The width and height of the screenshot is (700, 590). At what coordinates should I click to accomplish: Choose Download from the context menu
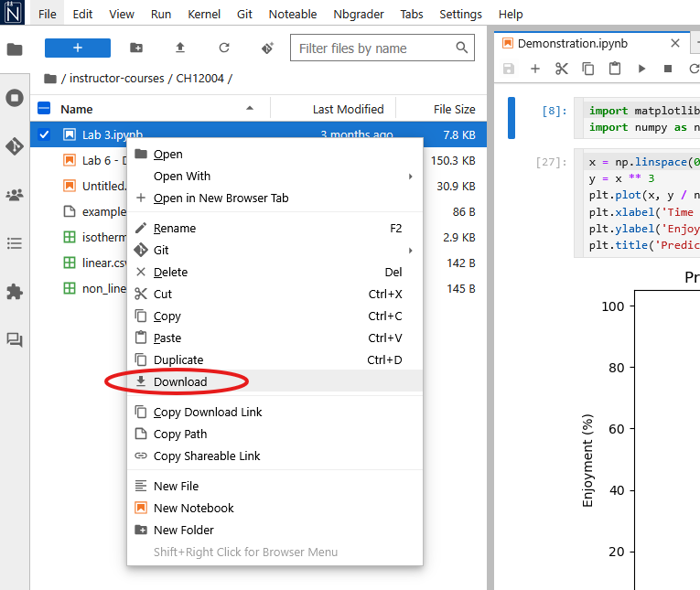point(180,381)
